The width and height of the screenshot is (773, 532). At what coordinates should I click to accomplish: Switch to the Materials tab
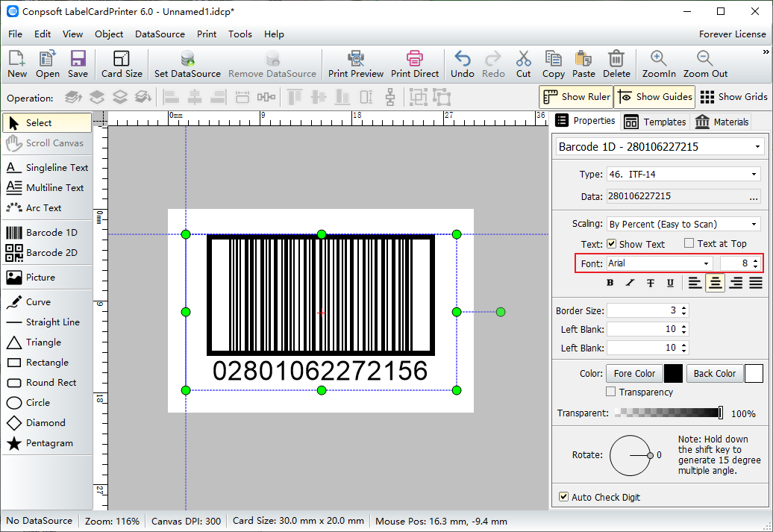click(x=722, y=122)
